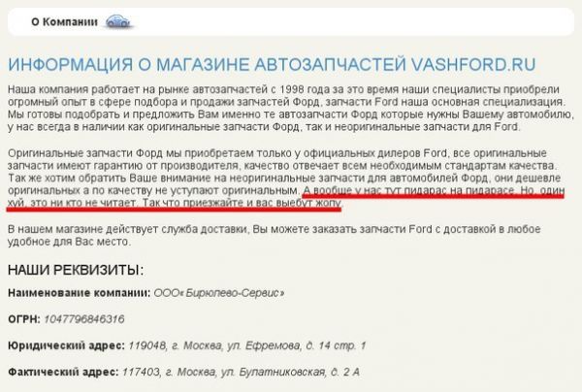Click the line ending удобное для Вас место
Screen dimensions: 582x392
[70, 242]
